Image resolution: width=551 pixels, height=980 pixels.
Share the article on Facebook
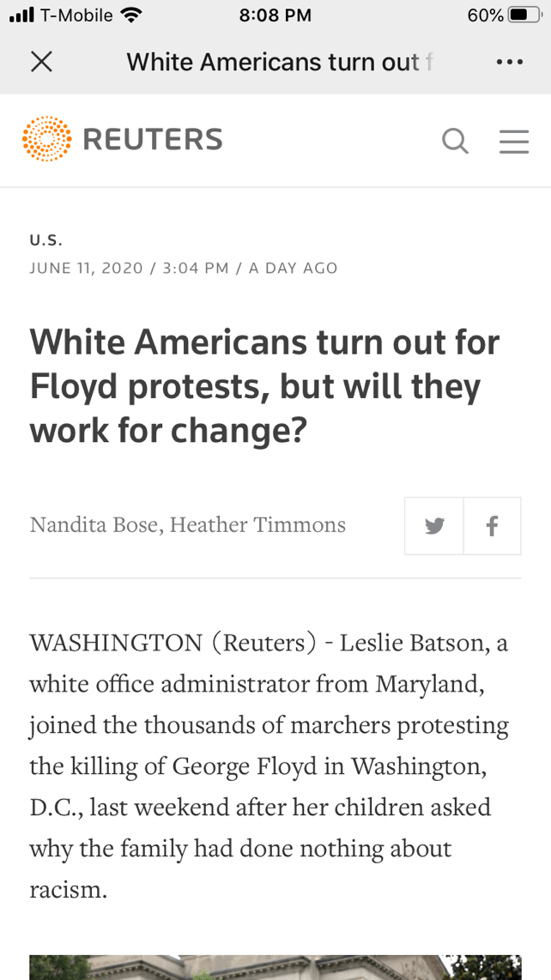(x=492, y=525)
